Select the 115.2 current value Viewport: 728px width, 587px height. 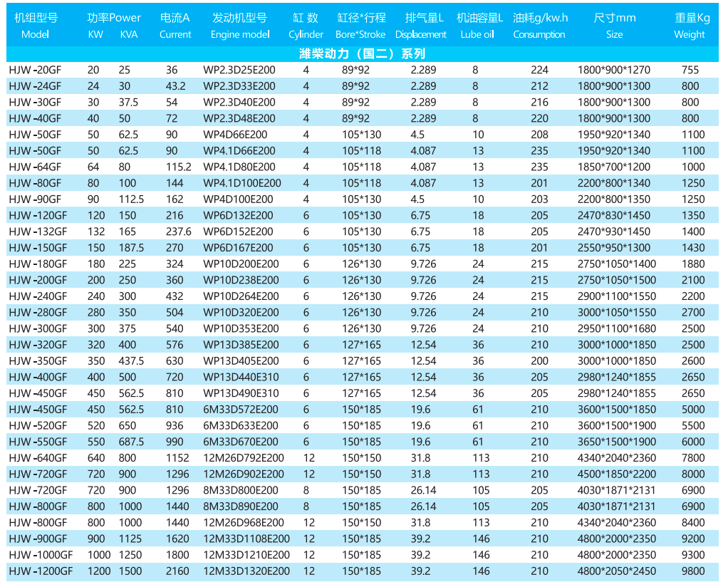[x=178, y=167]
